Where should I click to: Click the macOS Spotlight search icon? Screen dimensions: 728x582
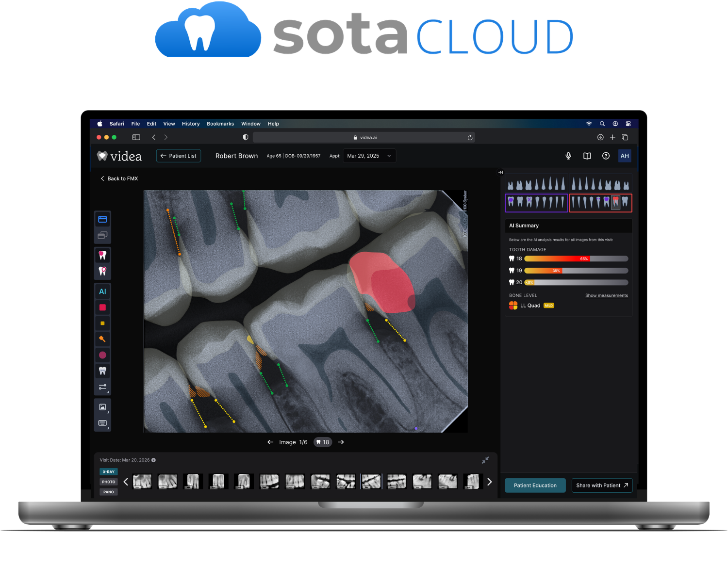click(602, 124)
